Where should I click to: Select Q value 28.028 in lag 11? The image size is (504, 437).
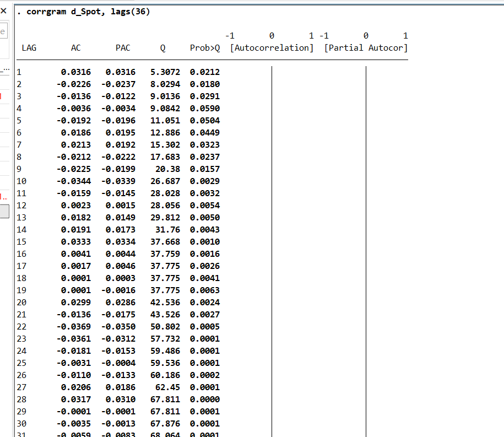[x=165, y=193]
